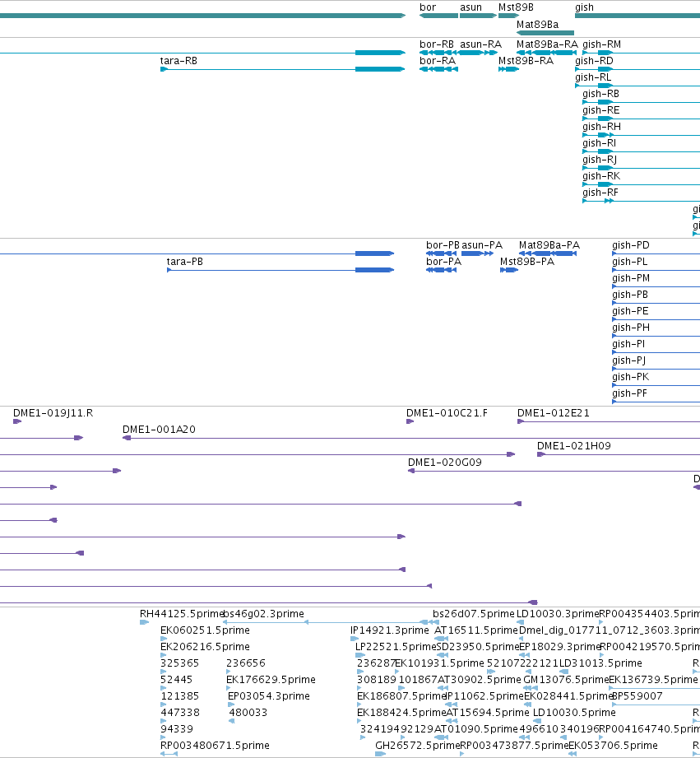Select the bor gene feature bar

[x=438, y=16]
